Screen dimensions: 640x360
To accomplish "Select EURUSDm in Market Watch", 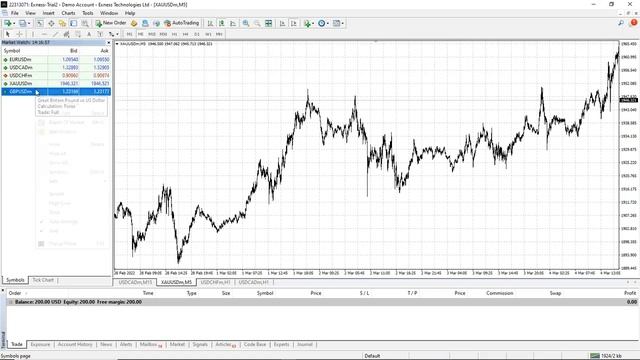I will [56, 60].
